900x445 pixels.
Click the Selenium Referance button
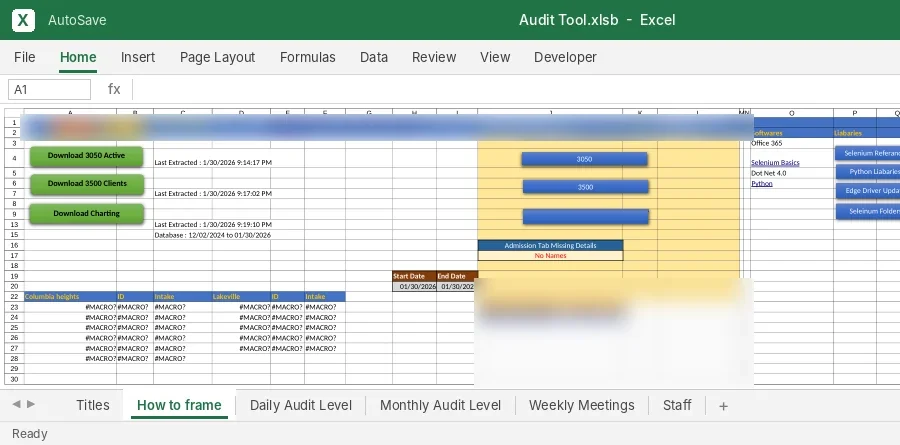pos(867,153)
